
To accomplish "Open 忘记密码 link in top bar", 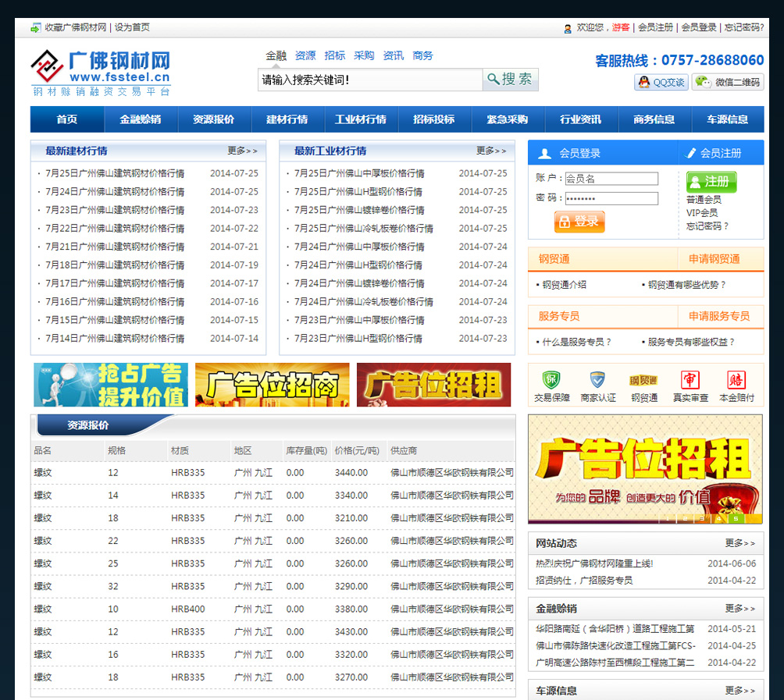I will (x=743, y=27).
